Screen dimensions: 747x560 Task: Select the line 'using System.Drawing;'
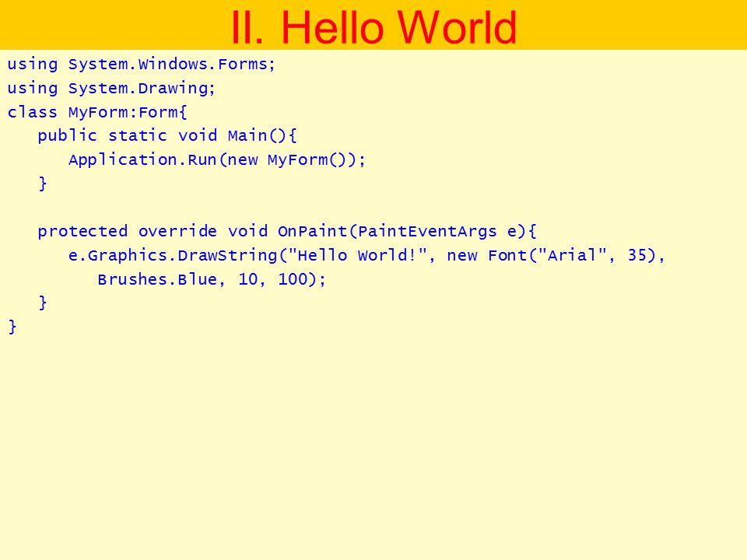pos(111,88)
